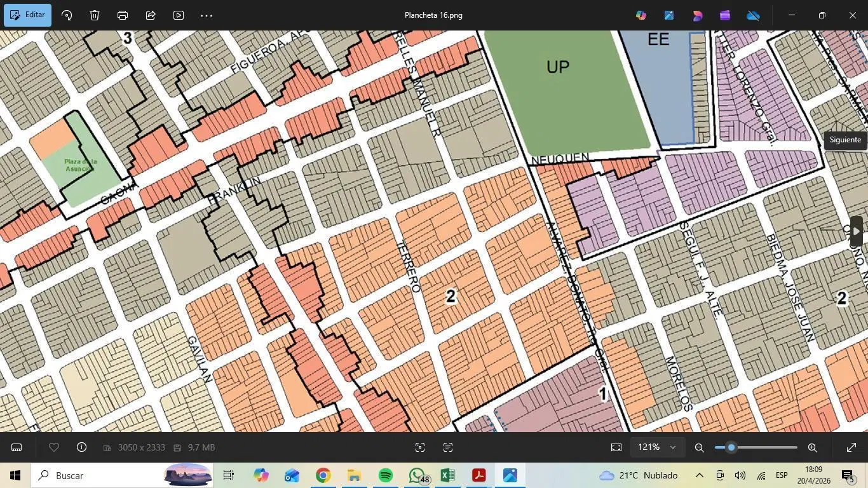This screenshot has height=488, width=868.
Task: Open the Copilot icon in the title bar
Action: coord(641,15)
